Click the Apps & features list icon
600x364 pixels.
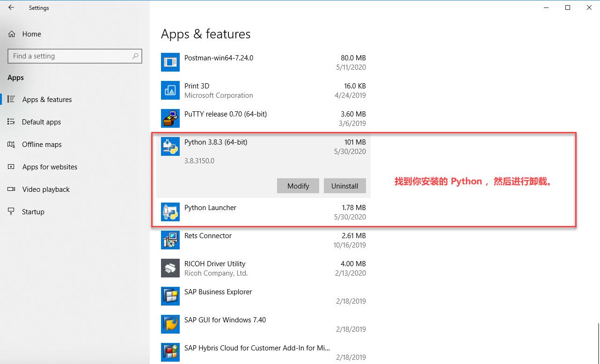click(12, 99)
